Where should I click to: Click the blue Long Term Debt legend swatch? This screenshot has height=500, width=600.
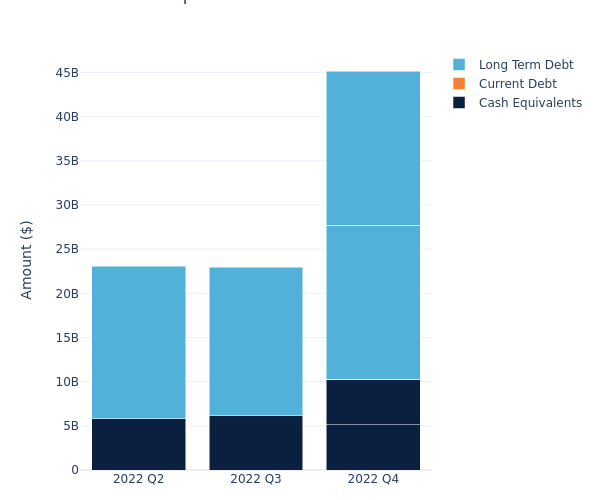pyautogui.click(x=459, y=65)
